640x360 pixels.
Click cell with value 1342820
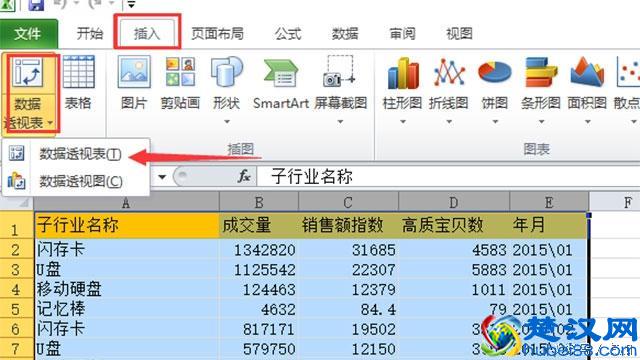coord(259,250)
